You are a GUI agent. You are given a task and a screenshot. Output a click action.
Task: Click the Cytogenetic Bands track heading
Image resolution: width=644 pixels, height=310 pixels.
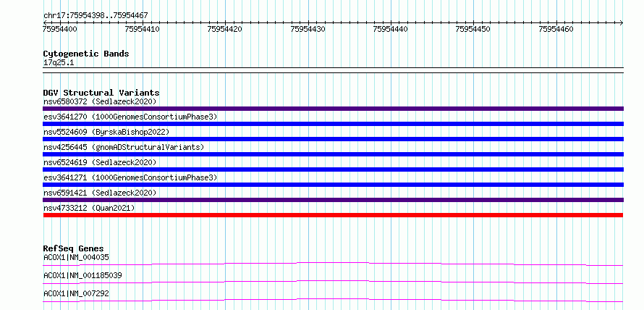(86, 54)
